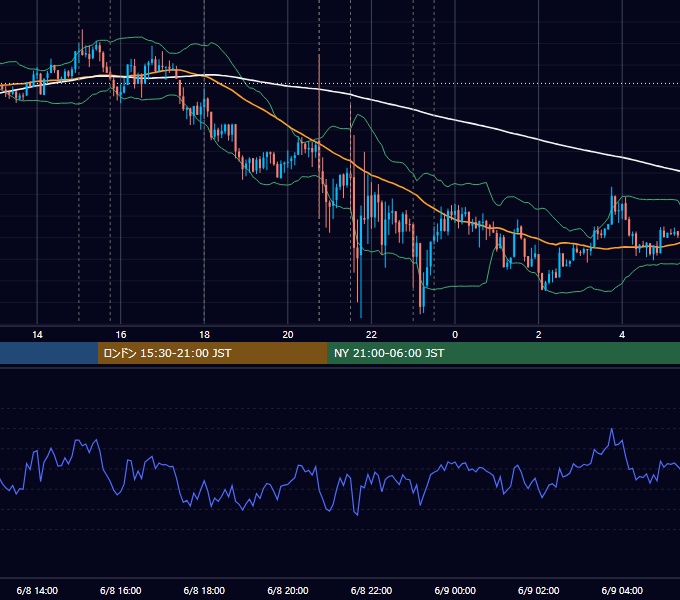Click the 22 hour label on price axis
The height and width of the screenshot is (600, 680).
click(x=371, y=335)
